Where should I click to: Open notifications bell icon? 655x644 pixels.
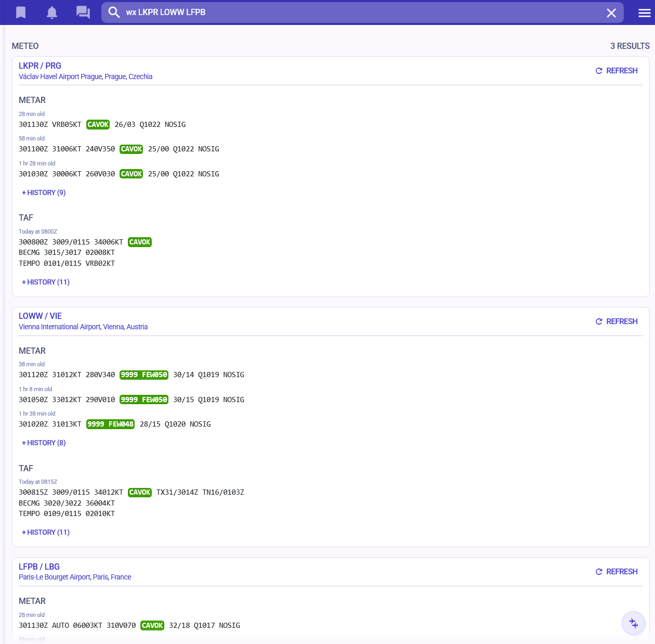pyautogui.click(x=52, y=12)
